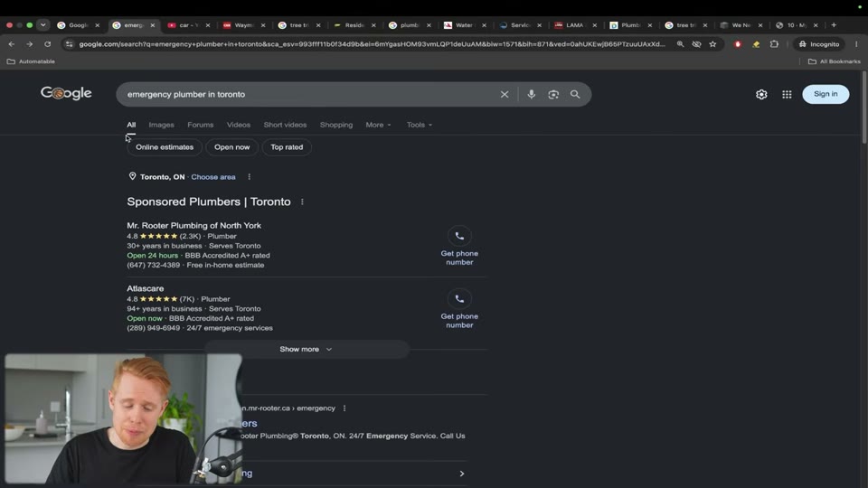Image resolution: width=868 pixels, height=488 pixels.
Task: Toggle the Top rated filter chip
Action: click(x=287, y=147)
